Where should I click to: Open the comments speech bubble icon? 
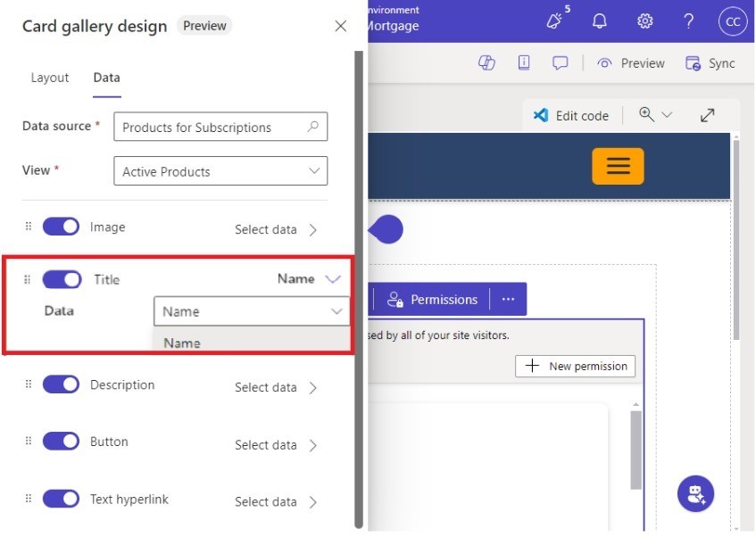coord(560,62)
